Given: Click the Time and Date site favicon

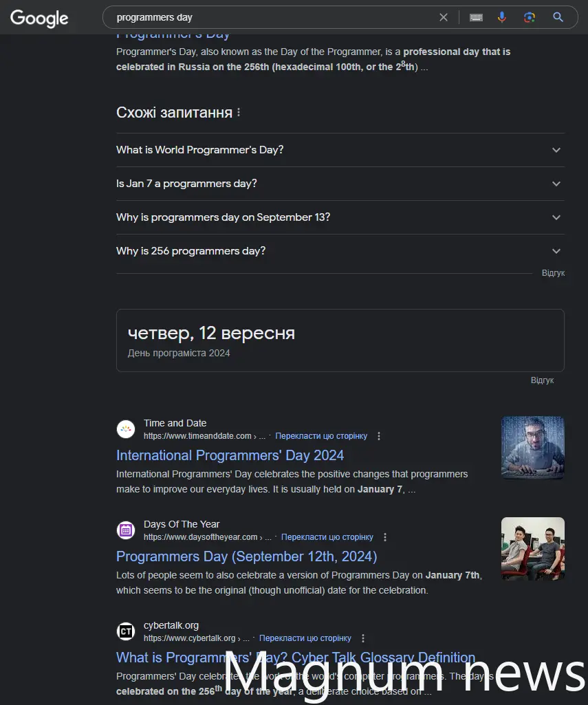Looking at the screenshot, I should click(126, 429).
